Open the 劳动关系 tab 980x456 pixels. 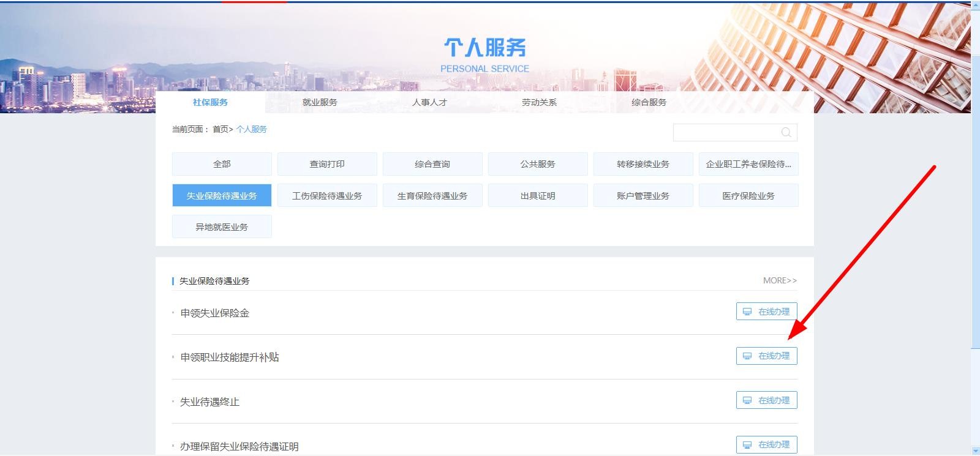[x=539, y=102]
